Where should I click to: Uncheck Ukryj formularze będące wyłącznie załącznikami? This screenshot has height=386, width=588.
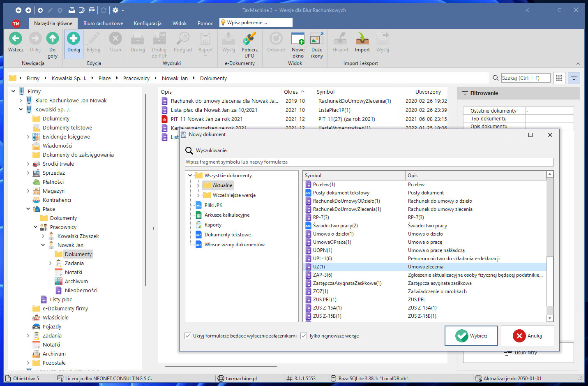coord(188,336)
